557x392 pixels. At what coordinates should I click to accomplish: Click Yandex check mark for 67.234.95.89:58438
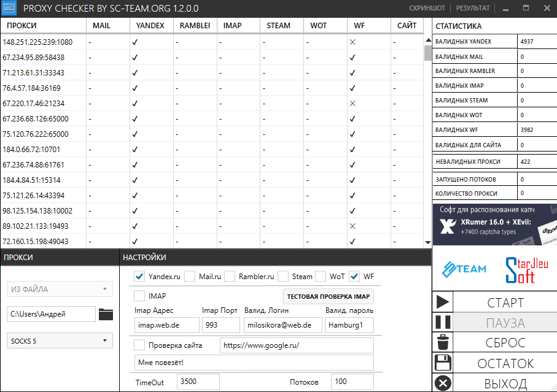tap(134, 58)
